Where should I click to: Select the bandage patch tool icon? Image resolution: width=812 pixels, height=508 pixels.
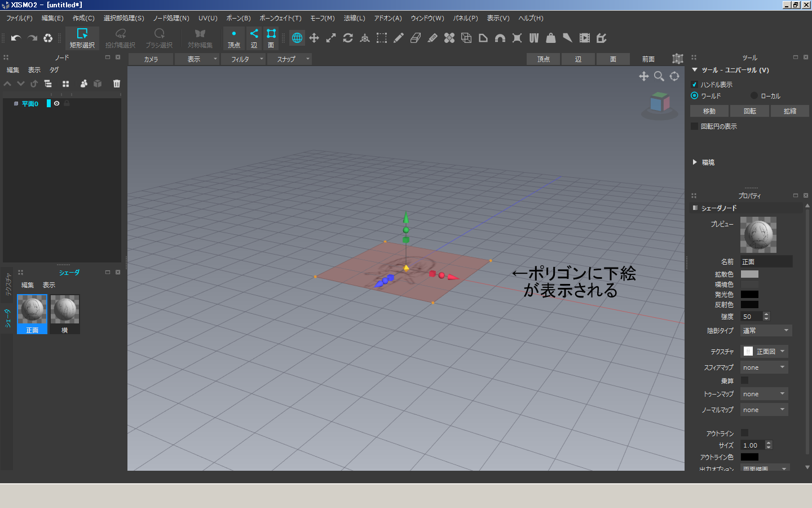click(x=449, y=38)
